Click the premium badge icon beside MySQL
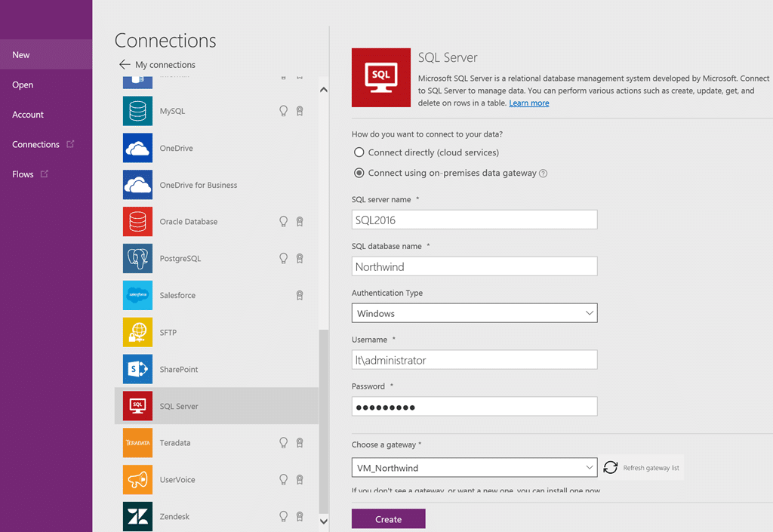The height and width of the screenshot is (532, 773). [299, 111]
